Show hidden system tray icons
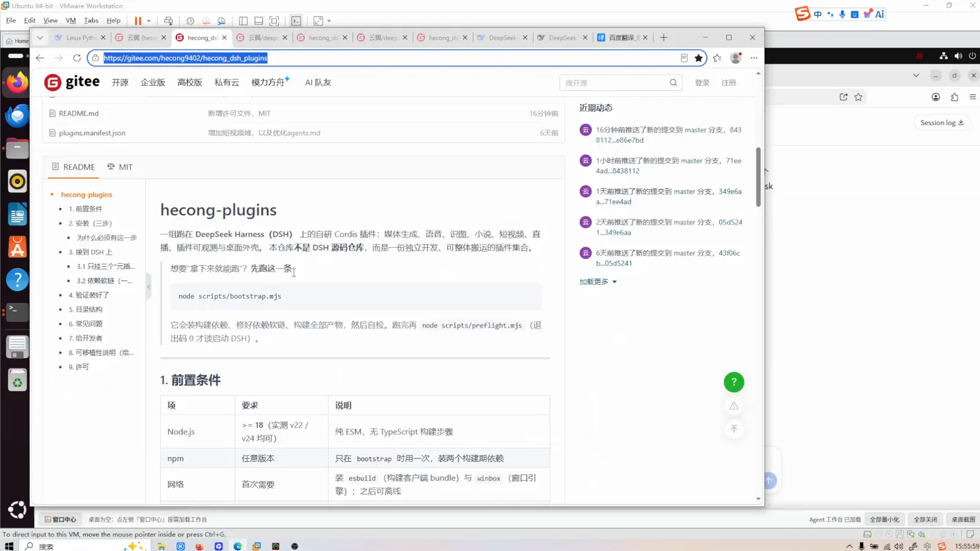Image resolution: width=980 pixels, height=551 pixels. coord(849,546)
